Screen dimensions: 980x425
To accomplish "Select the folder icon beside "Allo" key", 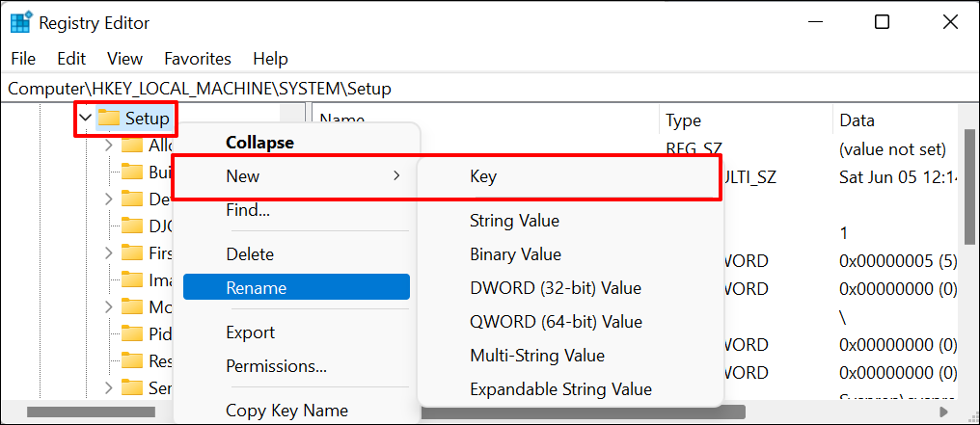I will (132, 146).
